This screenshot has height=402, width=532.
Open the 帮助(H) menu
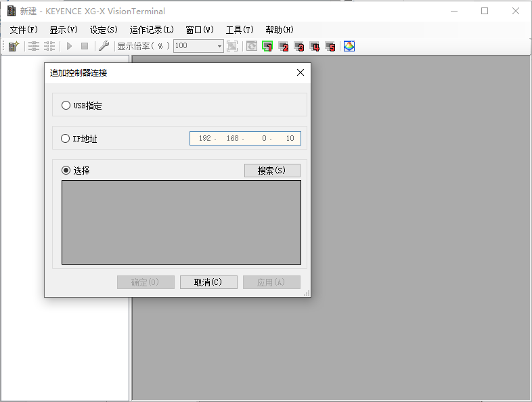[280, 30]
